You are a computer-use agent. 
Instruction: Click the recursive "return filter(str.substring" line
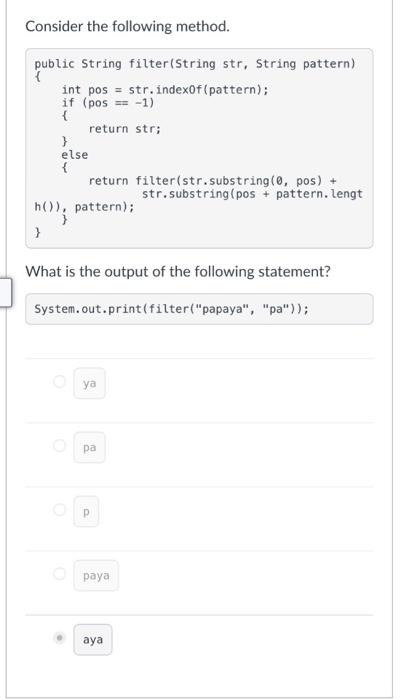point(212,181)
